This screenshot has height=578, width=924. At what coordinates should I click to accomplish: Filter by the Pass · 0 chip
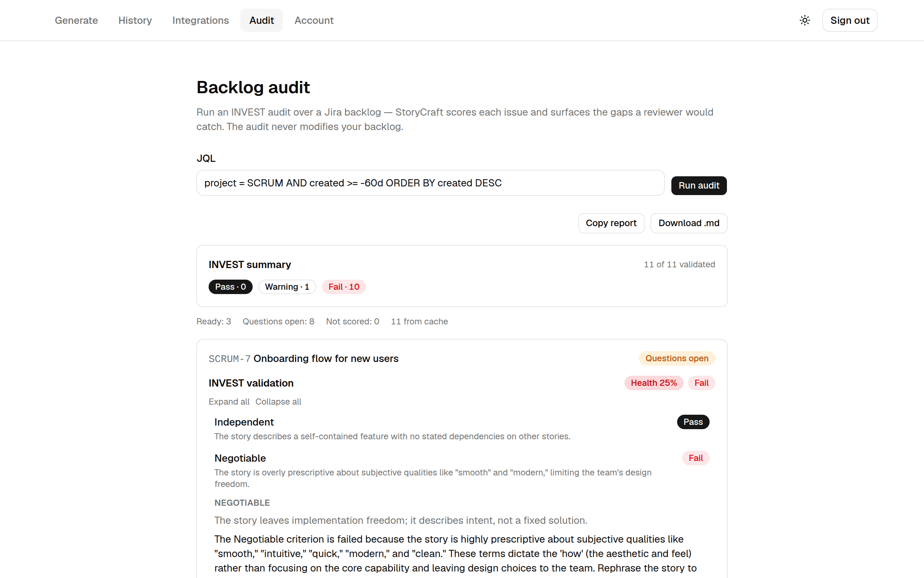230,287
